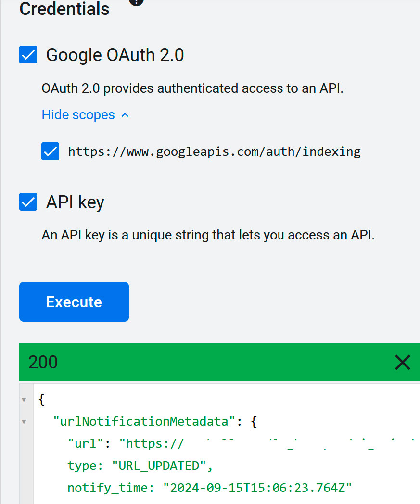This screenshot has height=504, width=420.
Task: Click the Credentials heading
Action: [64, 9]
